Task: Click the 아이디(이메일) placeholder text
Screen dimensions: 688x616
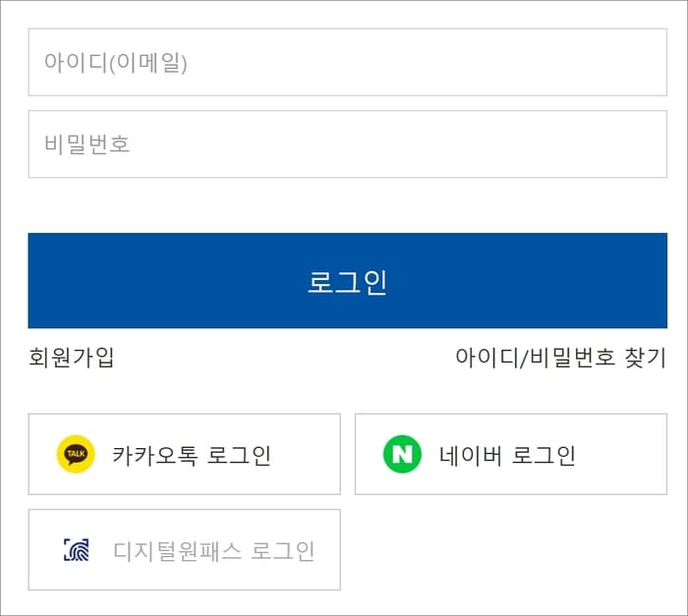Action: click(116, 62)
